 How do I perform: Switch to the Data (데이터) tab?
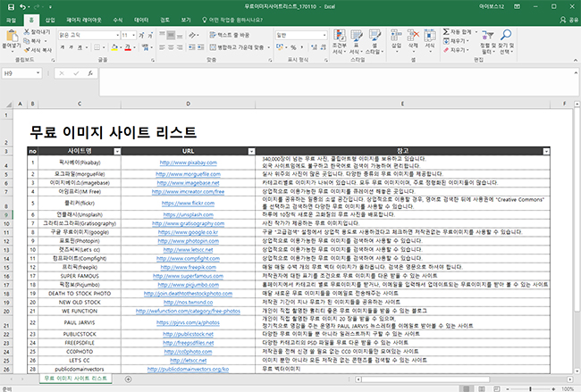pyautogui.click(x=141, y=20)
